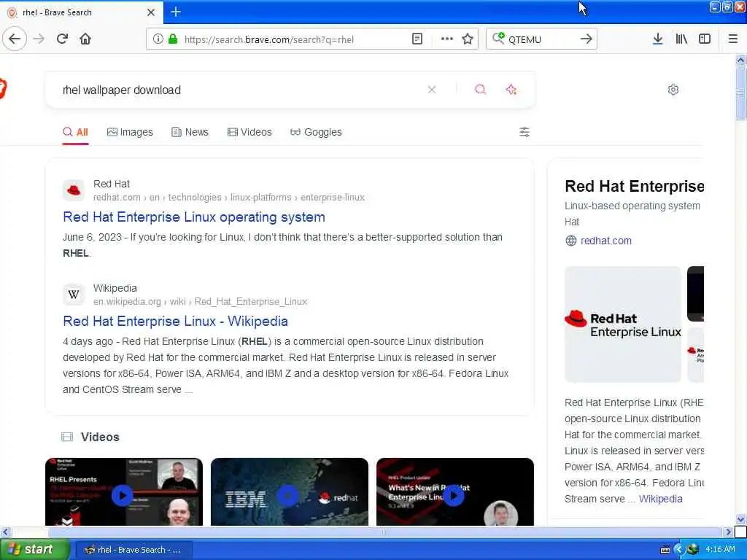Screen dimensions: 747x560
Task: Open a new browser tab
Action: [176, 12]
